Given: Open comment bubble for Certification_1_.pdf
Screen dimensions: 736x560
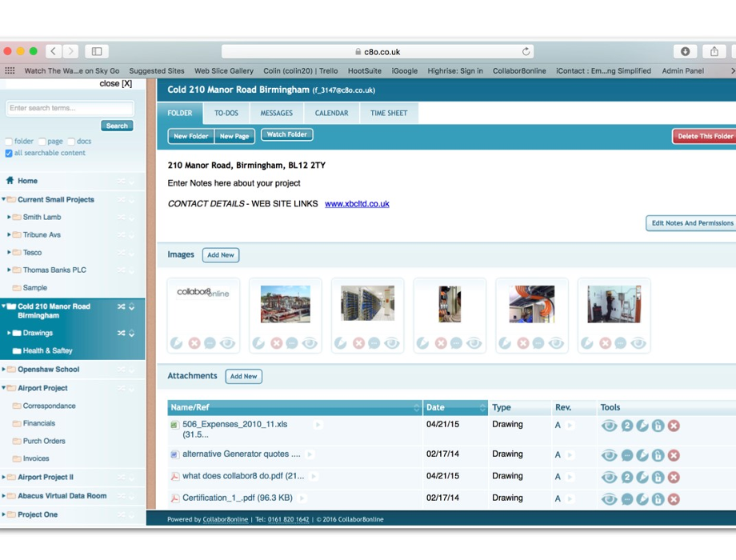Looking at the screenshot, I should click(x=626, y=499).
